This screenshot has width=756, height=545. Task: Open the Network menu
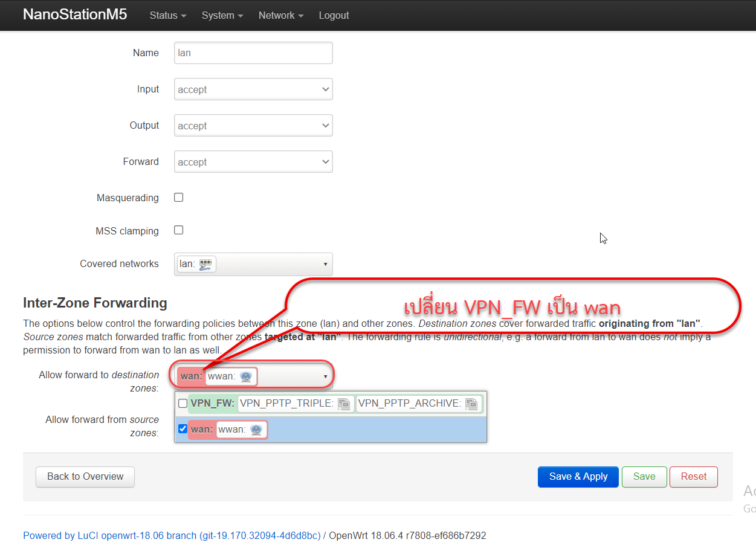tap(281, 15)
